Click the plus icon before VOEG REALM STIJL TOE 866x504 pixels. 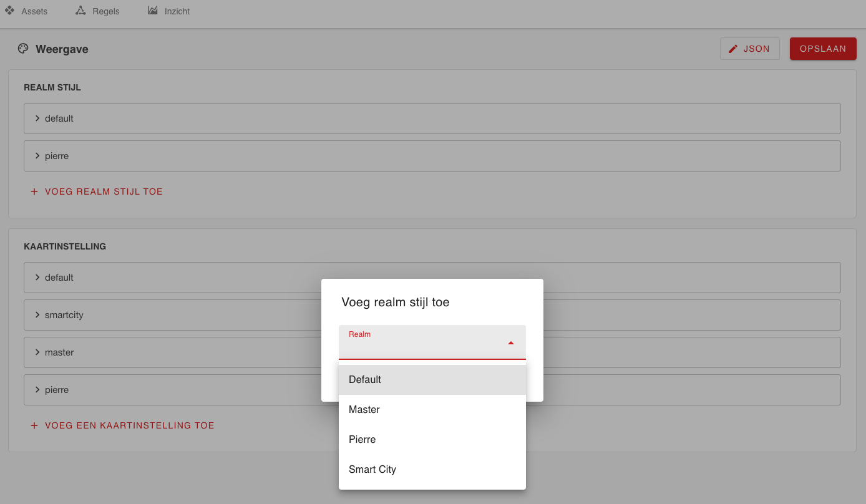pyautogui.click(x=34, y=191)
